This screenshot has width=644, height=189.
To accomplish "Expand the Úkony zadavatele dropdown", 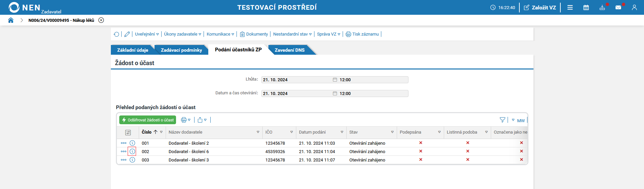I will (182, 34).
